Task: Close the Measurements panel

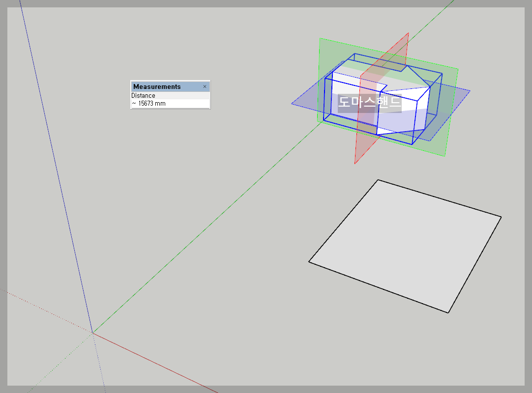Action: point(205,86)
